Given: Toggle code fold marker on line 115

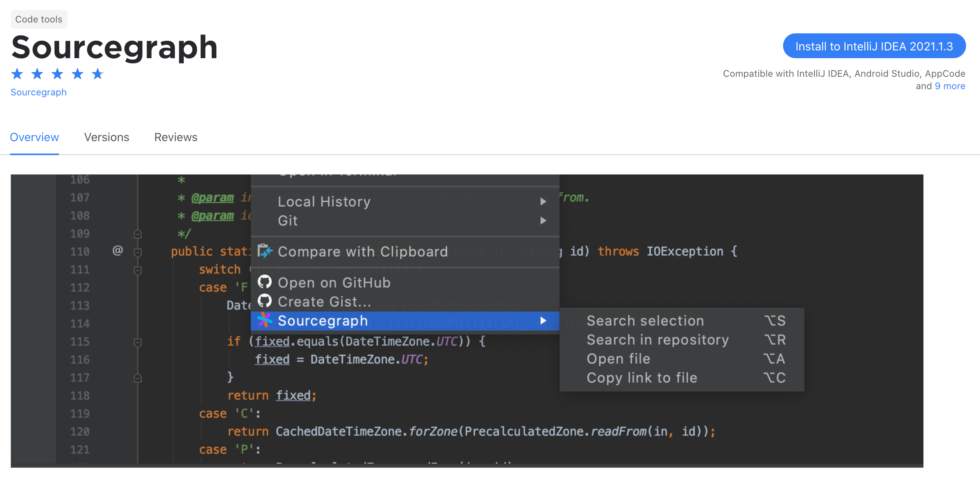Looking at the screenshot, I should 138,342.
